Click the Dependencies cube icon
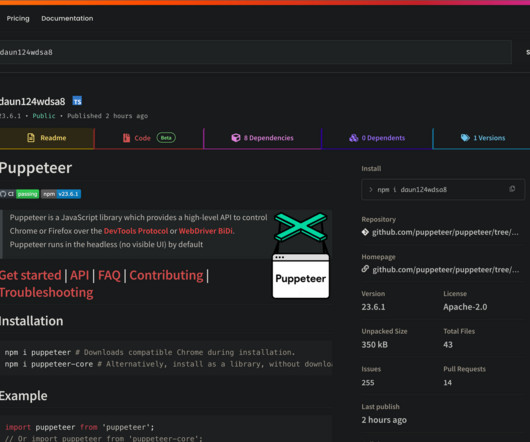This screenshot has height=442, width=530. [236, 138]
